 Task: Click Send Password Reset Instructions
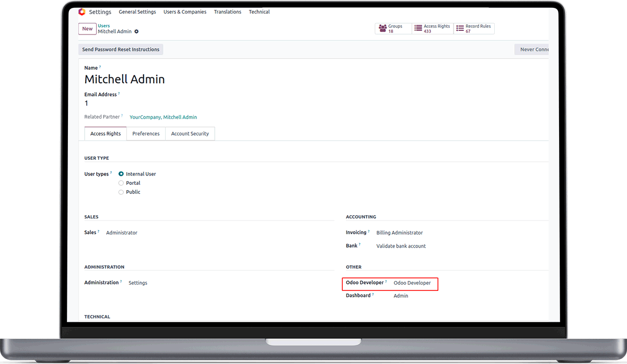pyautogui.click(x=121, y=50)
